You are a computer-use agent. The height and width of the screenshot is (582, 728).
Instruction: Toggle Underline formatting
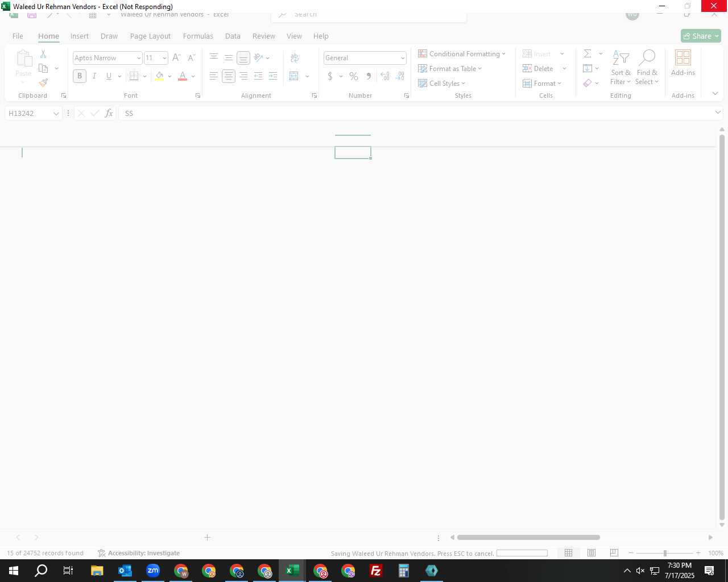[x=109, y=76]
